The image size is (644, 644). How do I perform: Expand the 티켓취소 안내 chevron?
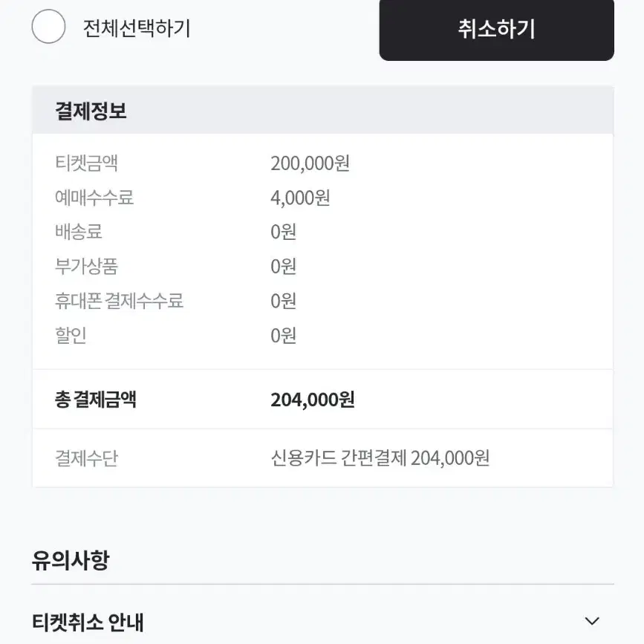click(592, 621)
